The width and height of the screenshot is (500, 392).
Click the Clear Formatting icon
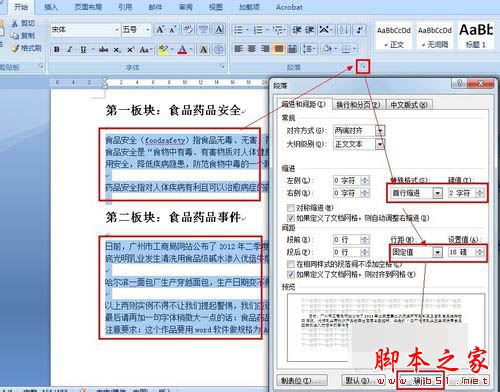pos(188,30)
